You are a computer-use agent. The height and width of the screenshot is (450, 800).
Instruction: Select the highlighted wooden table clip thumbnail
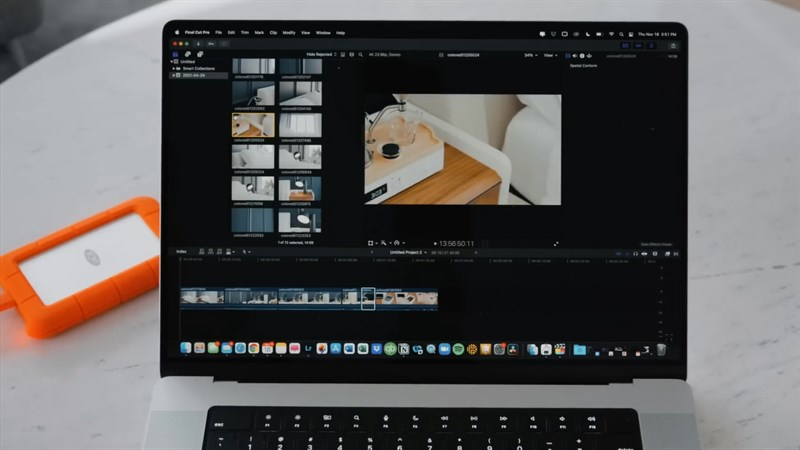(253, 125)
